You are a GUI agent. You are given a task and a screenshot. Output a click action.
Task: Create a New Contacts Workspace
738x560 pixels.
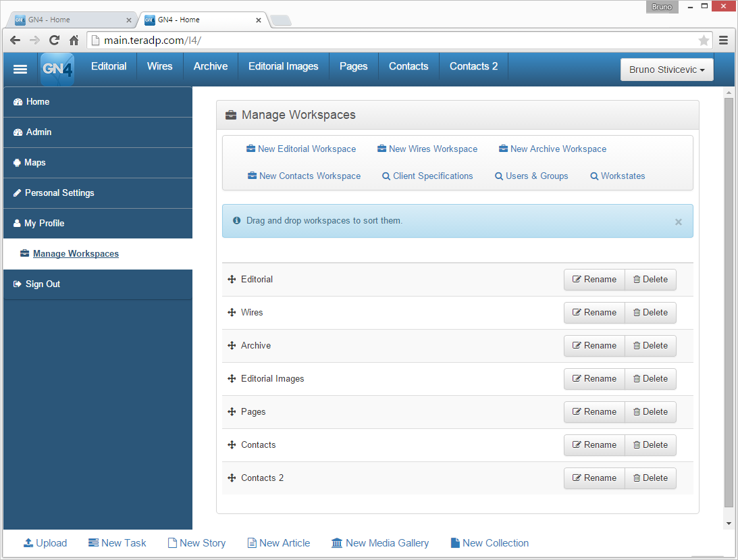(x=304, y=176)
